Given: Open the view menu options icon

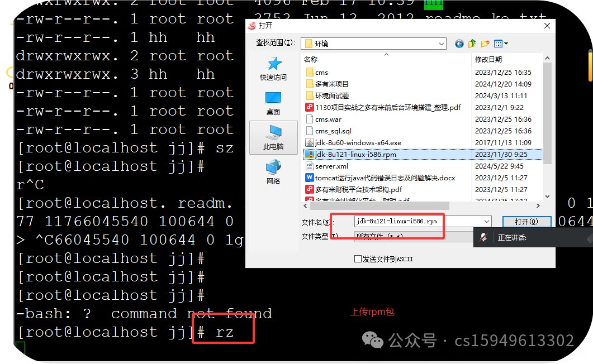Looking at the screenshot, I should (501, 44).
